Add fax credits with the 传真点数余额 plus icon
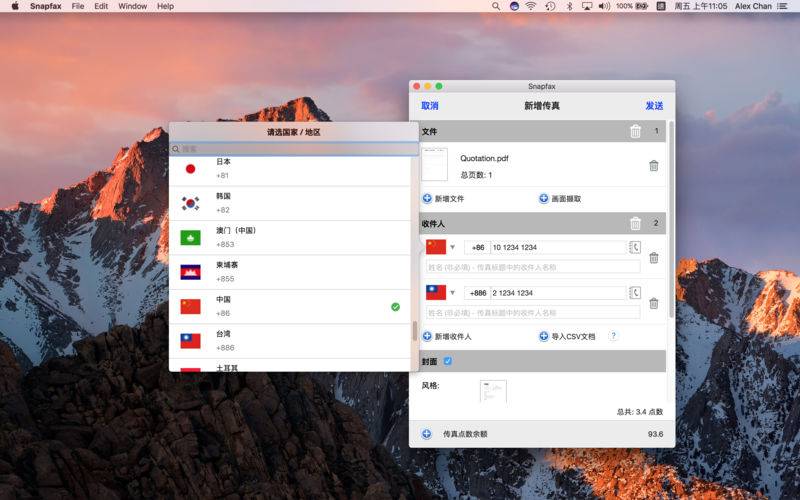 pos(427,434)
